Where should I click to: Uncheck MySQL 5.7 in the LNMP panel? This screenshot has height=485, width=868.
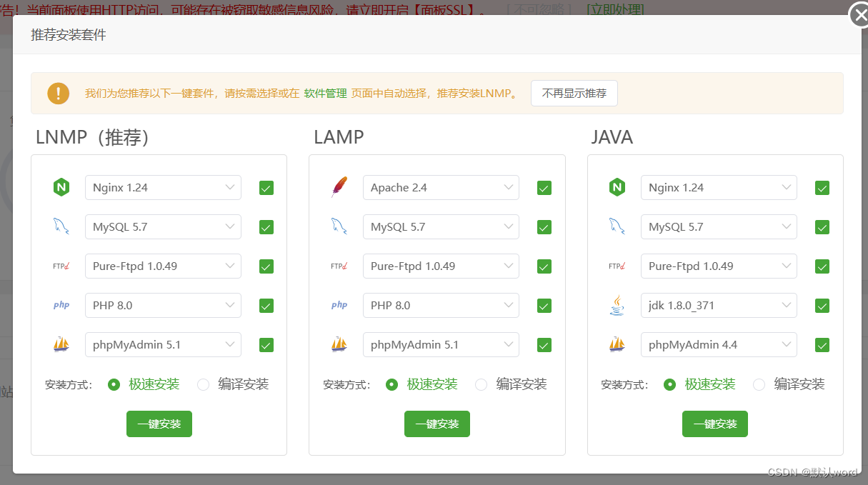click(x=266, y=228)
